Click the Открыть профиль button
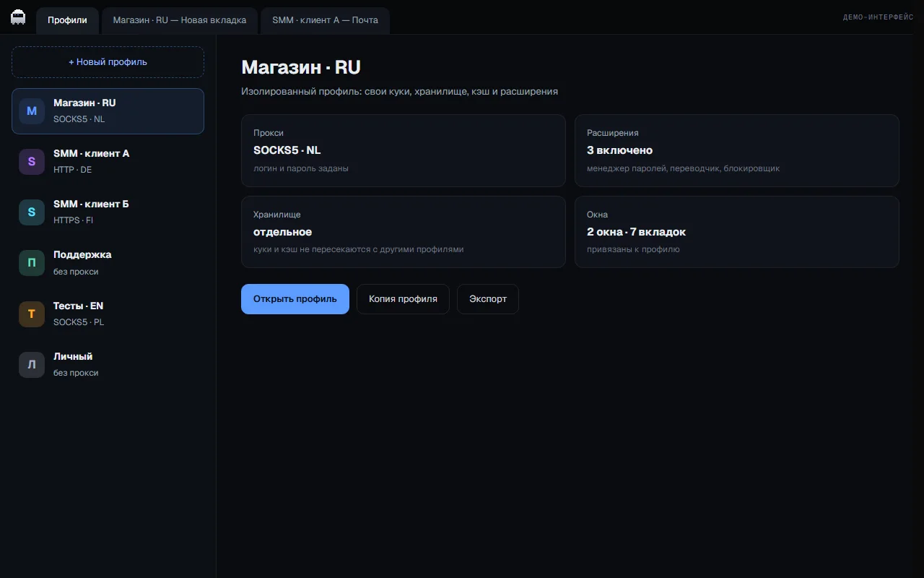Viewport: 924px width, 578px height. pos(295,299)
